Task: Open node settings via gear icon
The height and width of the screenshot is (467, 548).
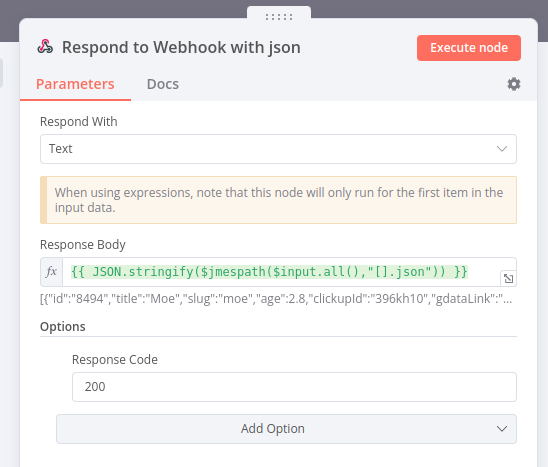Action: point(514,84)
